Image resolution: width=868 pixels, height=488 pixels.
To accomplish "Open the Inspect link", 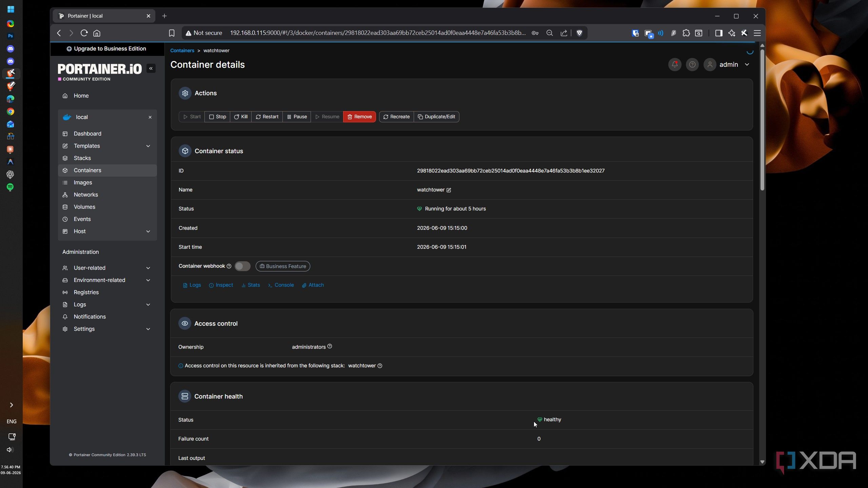I will click(x=221, y=285).
